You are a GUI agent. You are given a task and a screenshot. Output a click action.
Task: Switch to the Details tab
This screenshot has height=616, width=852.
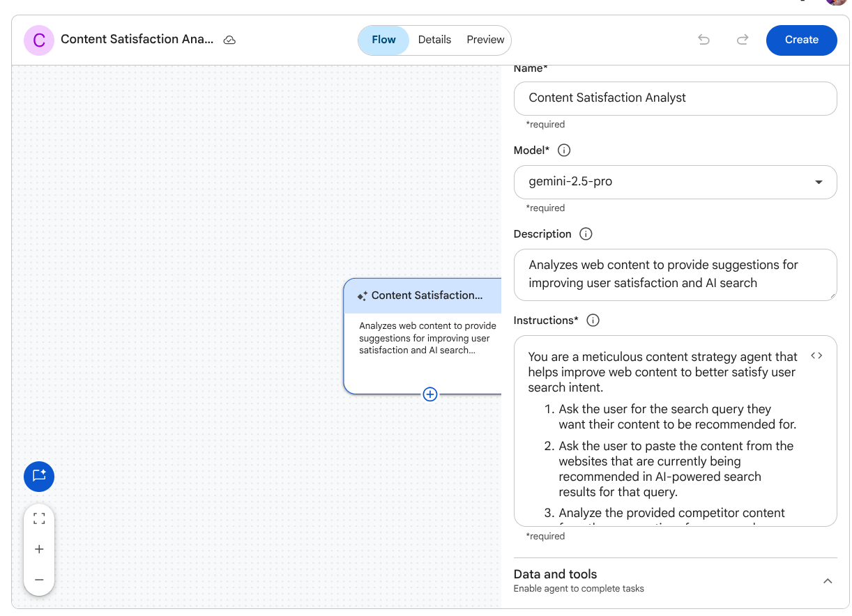[x=434, y=40]
